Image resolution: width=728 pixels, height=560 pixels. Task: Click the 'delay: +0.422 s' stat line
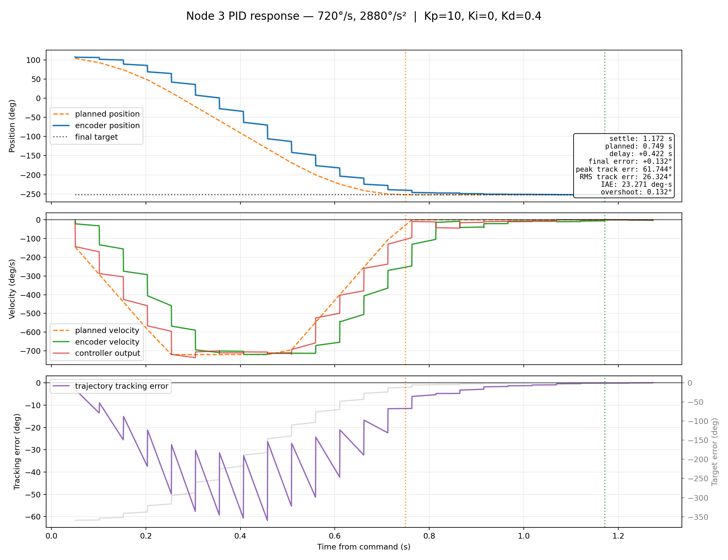pyautogui.click(x=641, y=154)
